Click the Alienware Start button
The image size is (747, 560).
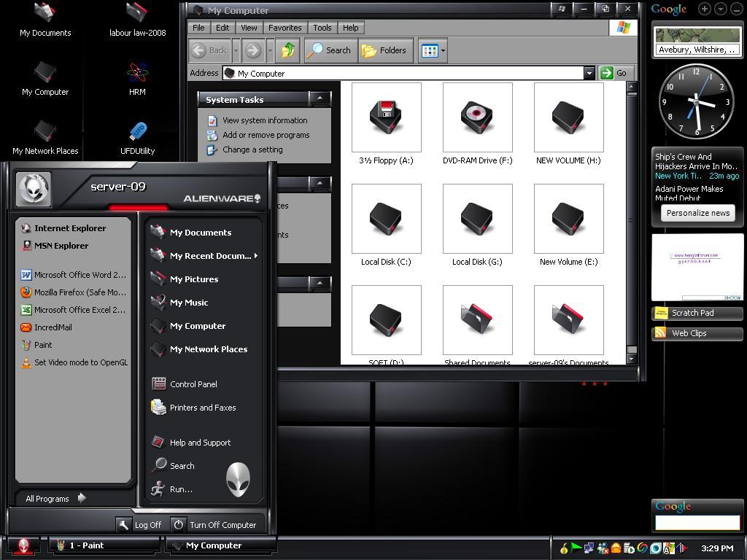(23, 545)
